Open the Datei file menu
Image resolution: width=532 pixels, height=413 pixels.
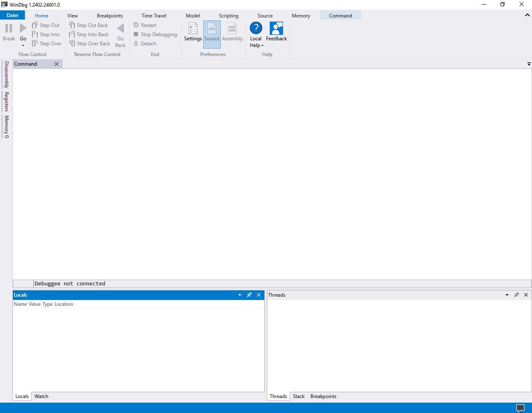12,15
